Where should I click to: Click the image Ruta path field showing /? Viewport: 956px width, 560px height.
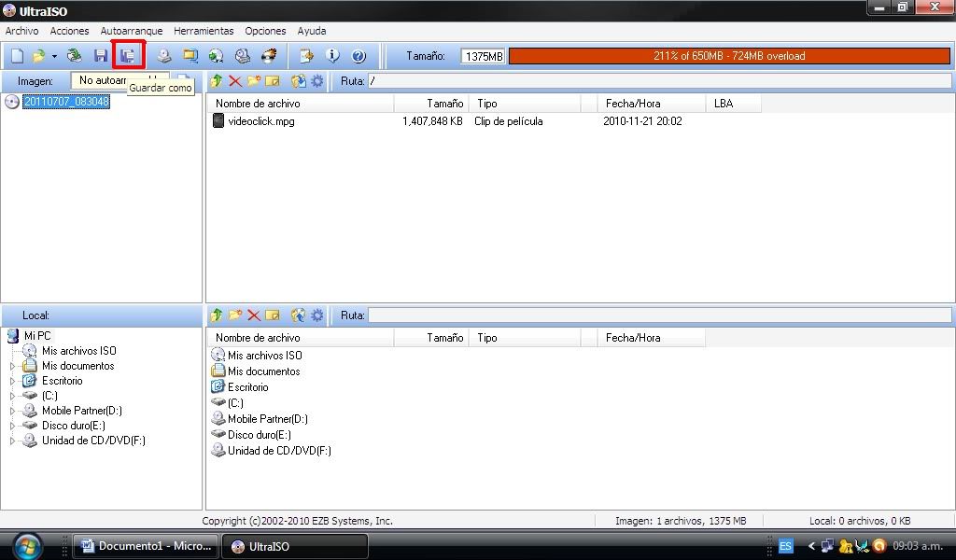coord(660,80)
